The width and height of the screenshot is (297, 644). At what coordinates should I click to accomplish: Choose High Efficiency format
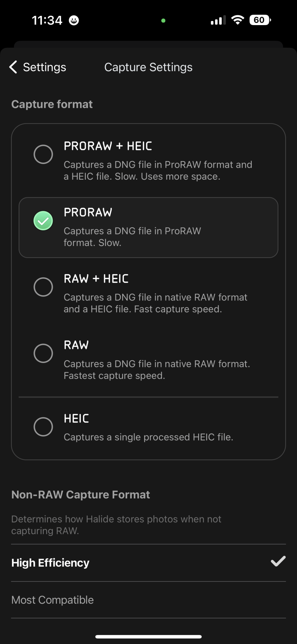148,563
